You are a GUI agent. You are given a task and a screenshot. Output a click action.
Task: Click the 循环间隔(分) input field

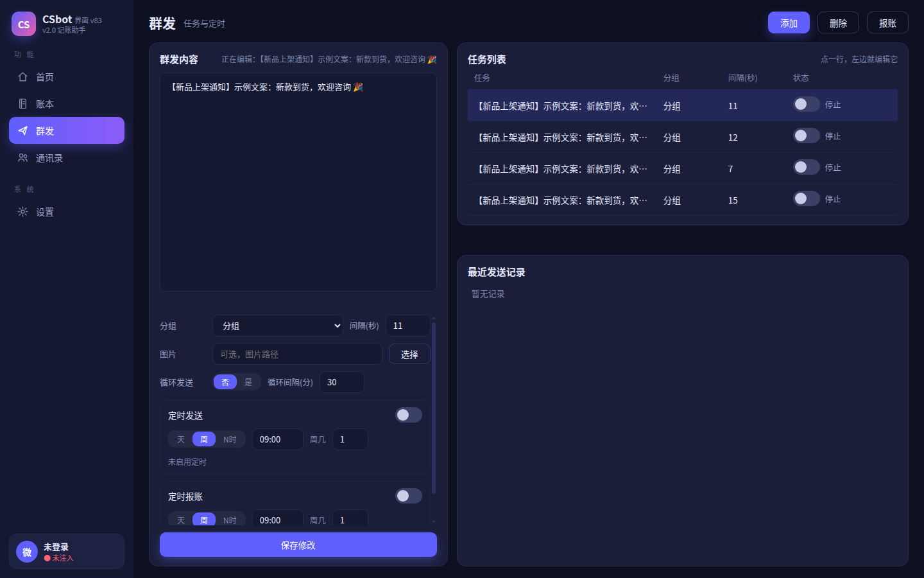[342, 382]
